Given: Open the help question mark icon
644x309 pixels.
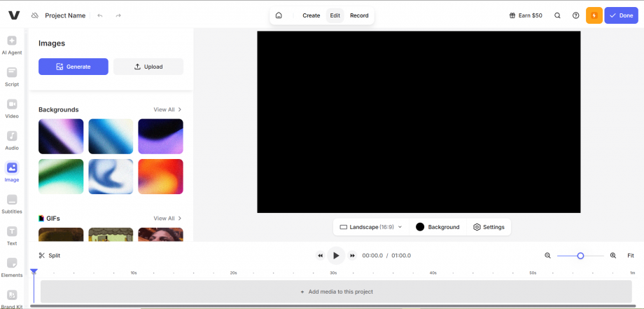Looking at the screenshot, I should point(575,15).
